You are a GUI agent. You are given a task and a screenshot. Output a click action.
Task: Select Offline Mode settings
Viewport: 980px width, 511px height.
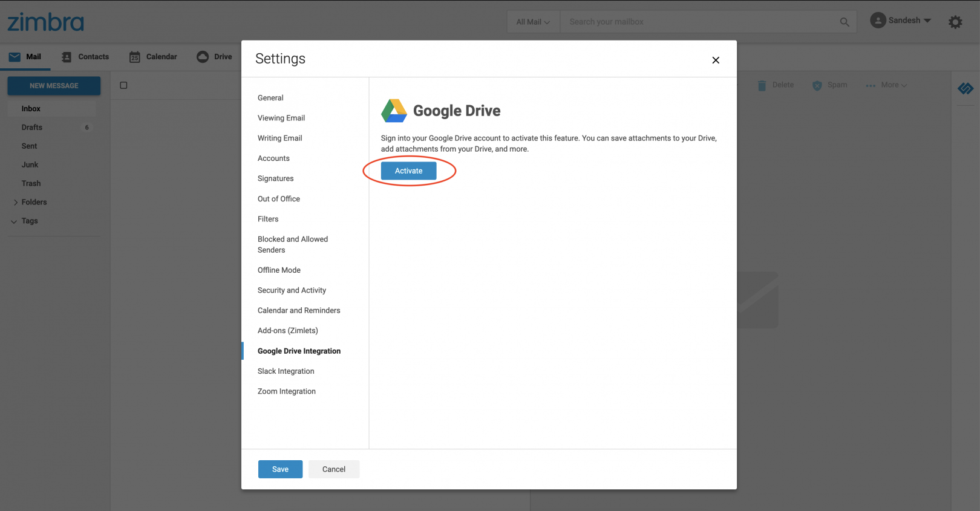point(279,270)
